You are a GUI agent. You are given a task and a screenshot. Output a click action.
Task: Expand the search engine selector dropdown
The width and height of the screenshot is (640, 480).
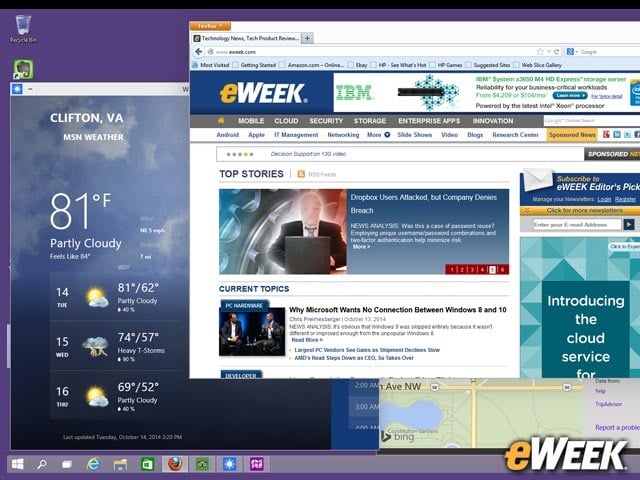pyautogui.click(x=572, y=52)
